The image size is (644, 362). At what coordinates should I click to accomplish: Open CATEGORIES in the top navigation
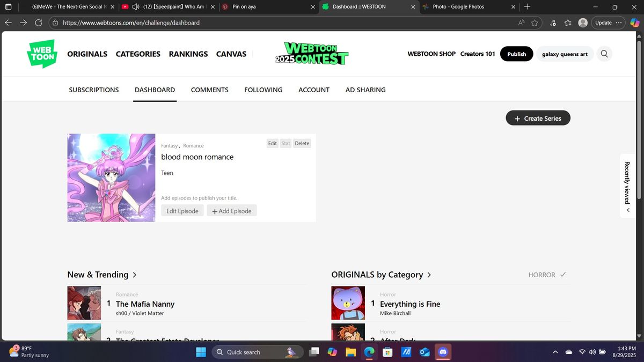pos(138,54)
